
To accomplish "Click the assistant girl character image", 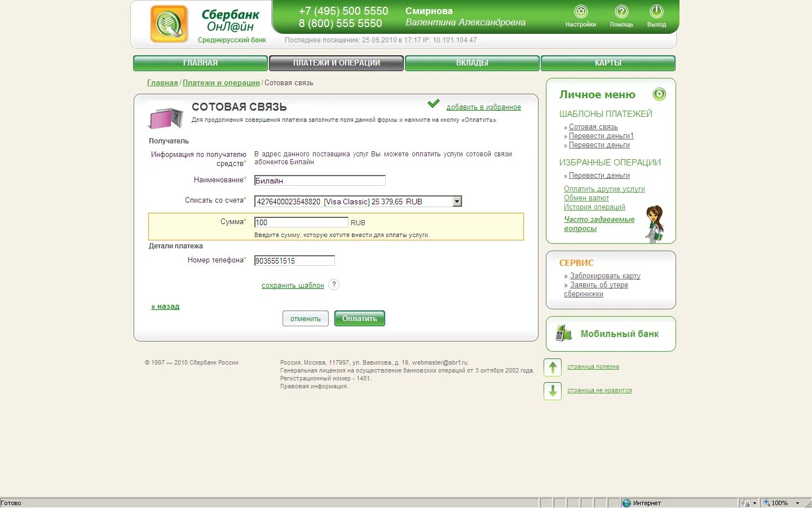I will 654,224.
